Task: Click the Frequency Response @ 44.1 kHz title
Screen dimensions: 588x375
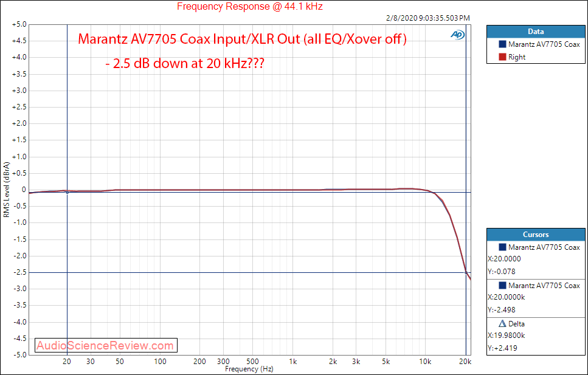Action: pyautogui.click(x=250, y=6)
